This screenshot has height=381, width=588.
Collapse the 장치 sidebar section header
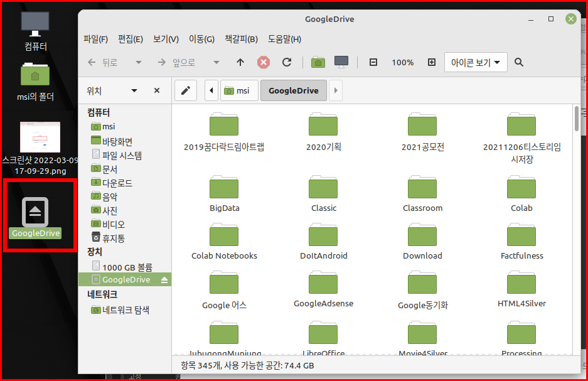95,252
